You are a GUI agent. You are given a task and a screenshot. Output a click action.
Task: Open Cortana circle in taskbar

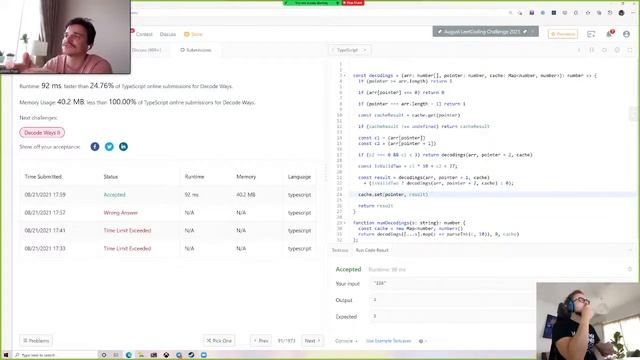tap(104, 355)
